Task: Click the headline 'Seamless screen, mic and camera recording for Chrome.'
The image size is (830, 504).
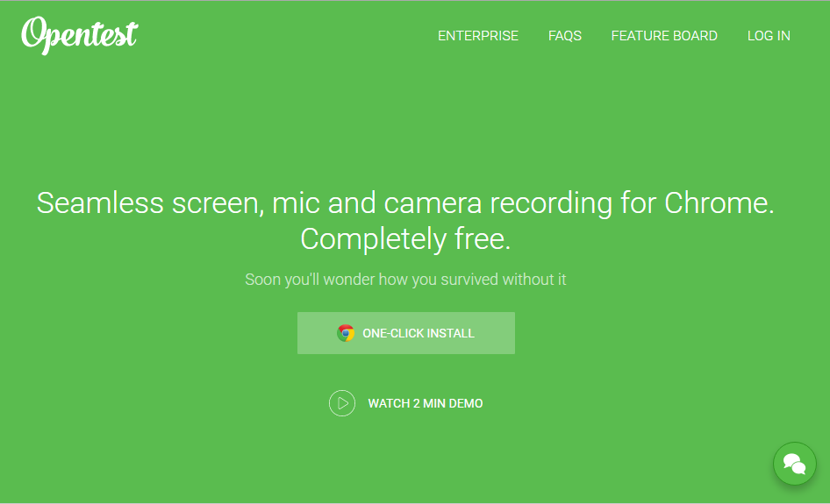Action: pyautogui.click(x=405, y=203)
